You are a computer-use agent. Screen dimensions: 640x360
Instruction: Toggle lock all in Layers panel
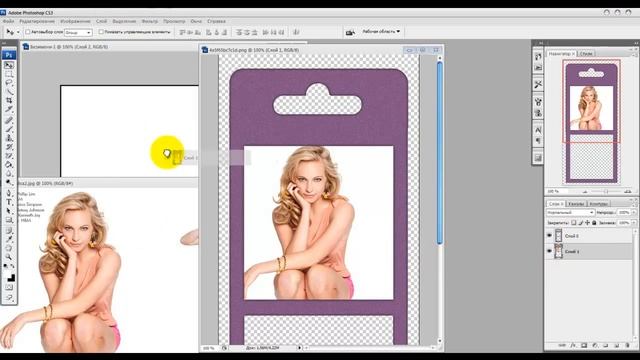pos(594,223)
